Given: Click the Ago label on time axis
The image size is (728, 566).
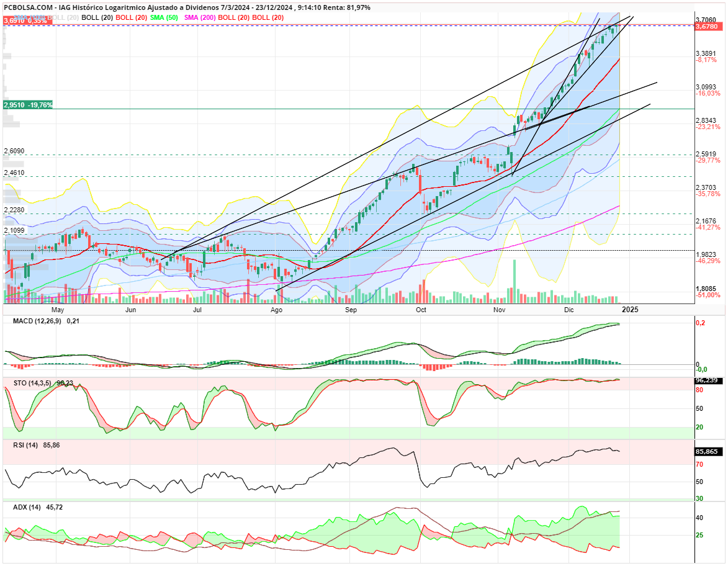Looking at the screenshot, I should 276,310.
